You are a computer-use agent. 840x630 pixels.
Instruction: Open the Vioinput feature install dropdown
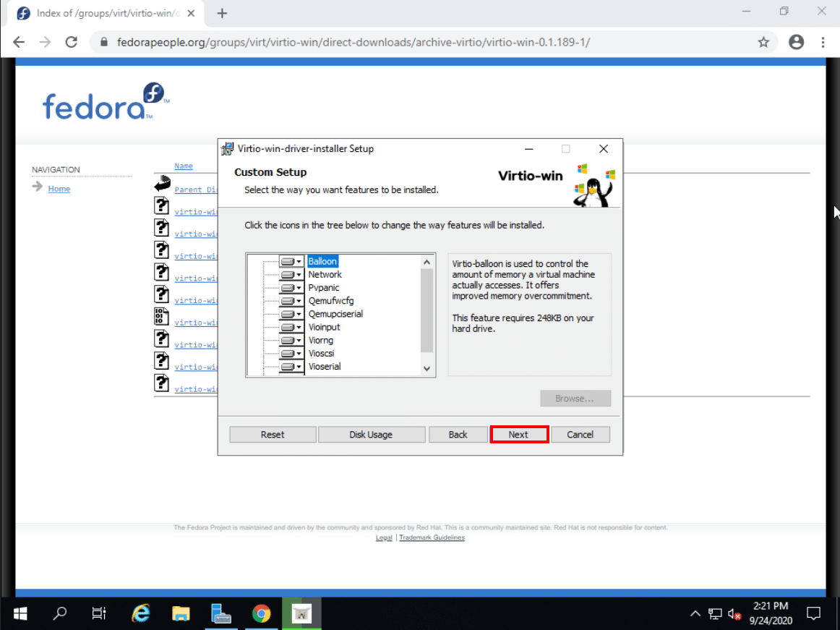click(291, 327)
